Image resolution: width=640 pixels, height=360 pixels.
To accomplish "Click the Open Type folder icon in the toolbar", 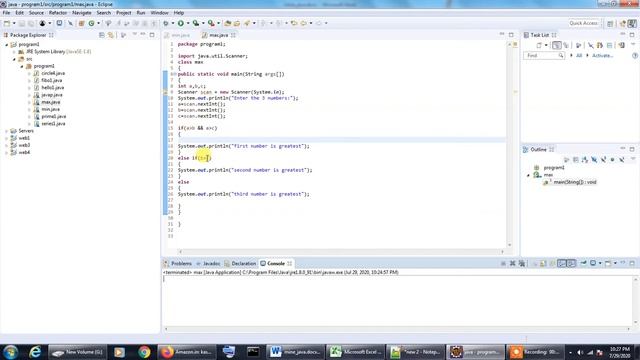I will 228,23.
